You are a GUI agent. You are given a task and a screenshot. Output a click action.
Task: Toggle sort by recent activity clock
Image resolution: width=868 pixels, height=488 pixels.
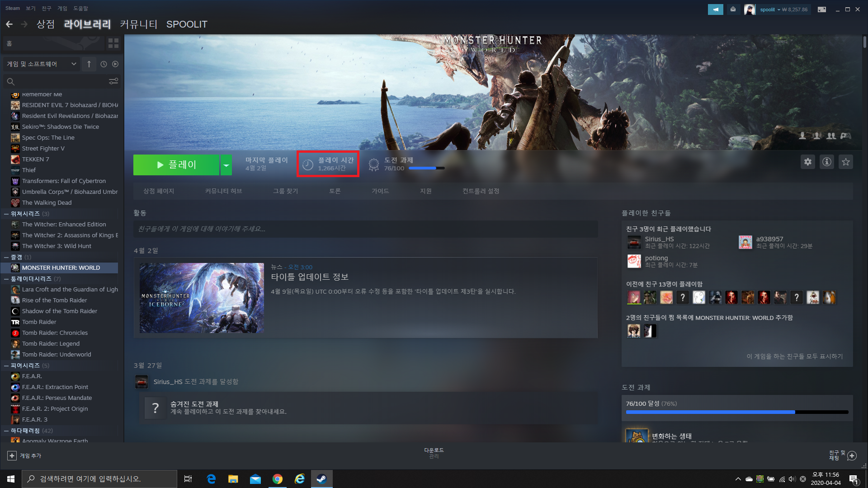[x=104, y=64]
